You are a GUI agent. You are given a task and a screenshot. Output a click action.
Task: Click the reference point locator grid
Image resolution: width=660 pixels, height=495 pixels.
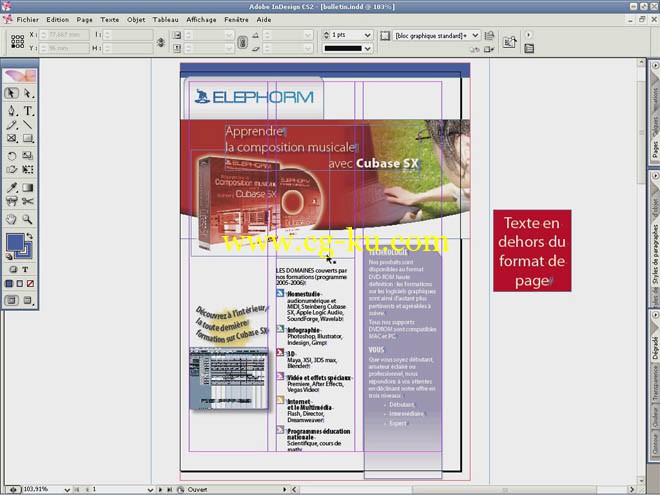click(x=17, y=41)
